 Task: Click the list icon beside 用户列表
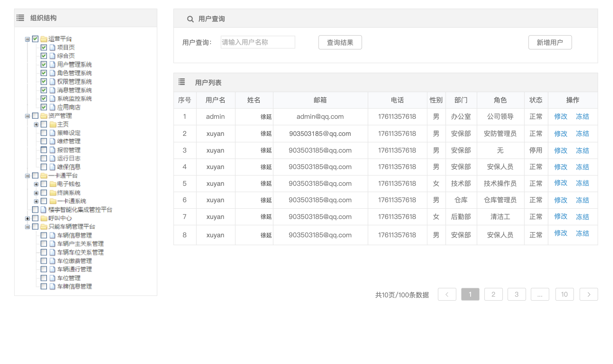coord(182,82)
